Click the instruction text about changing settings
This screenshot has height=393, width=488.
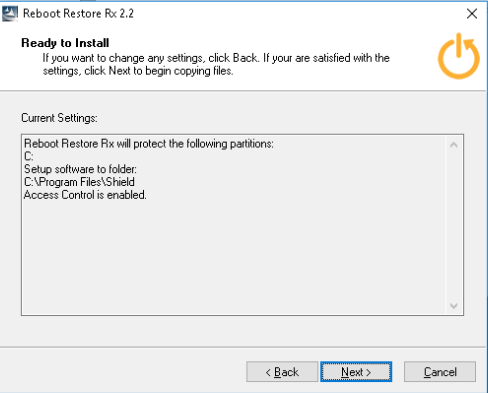(216, 64)
